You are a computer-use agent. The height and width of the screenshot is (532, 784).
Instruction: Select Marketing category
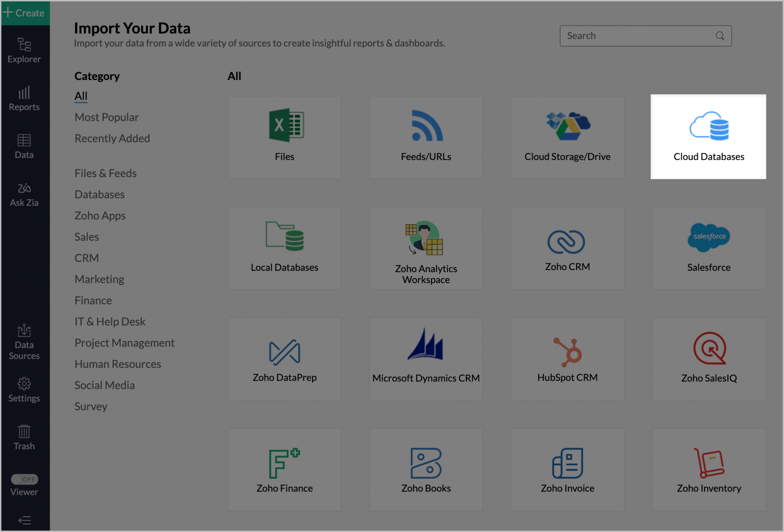pos(99,279)
